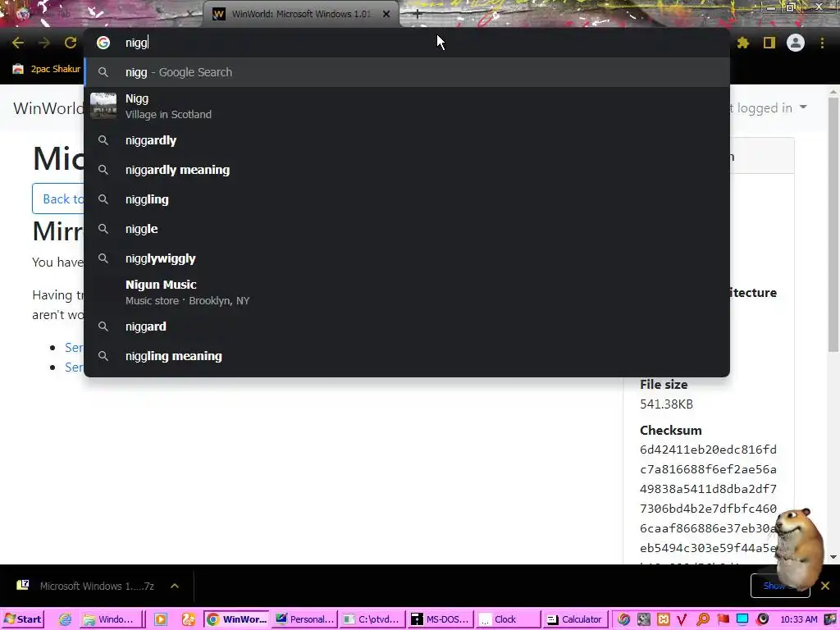Open a new tab with the plus button

[x=418, y=15]
